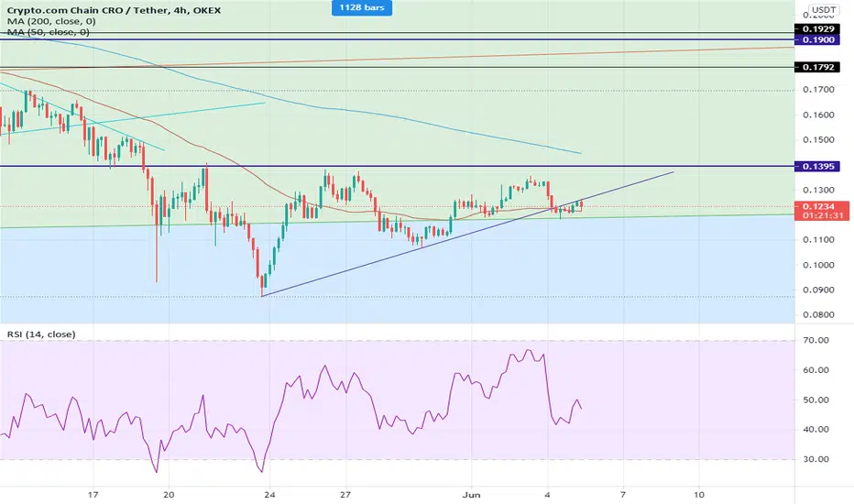This screenshot has width=854, height=504.
Task: Click the blue 1128 bars label
Action: [362, 7]
